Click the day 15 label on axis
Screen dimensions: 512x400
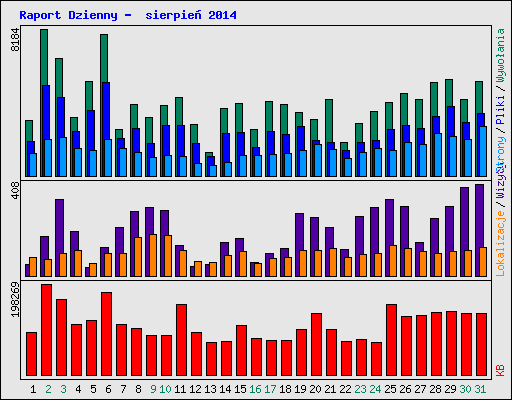tap(240, 389)
